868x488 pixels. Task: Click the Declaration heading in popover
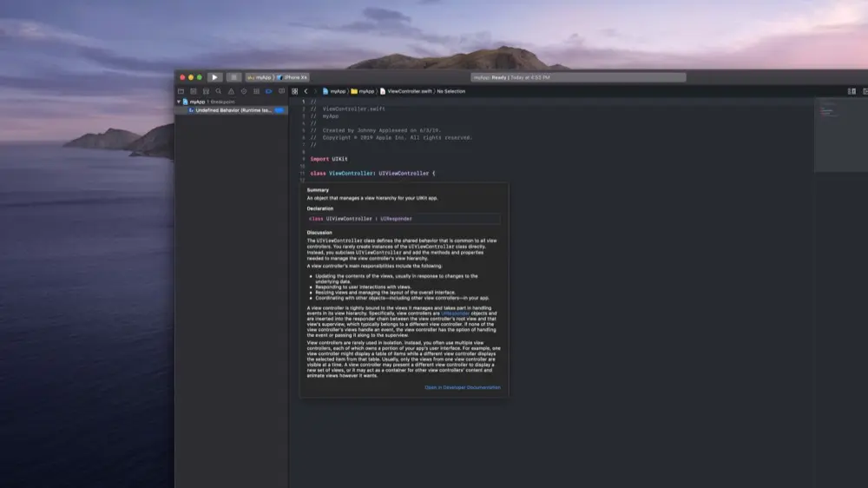[320, 208]
